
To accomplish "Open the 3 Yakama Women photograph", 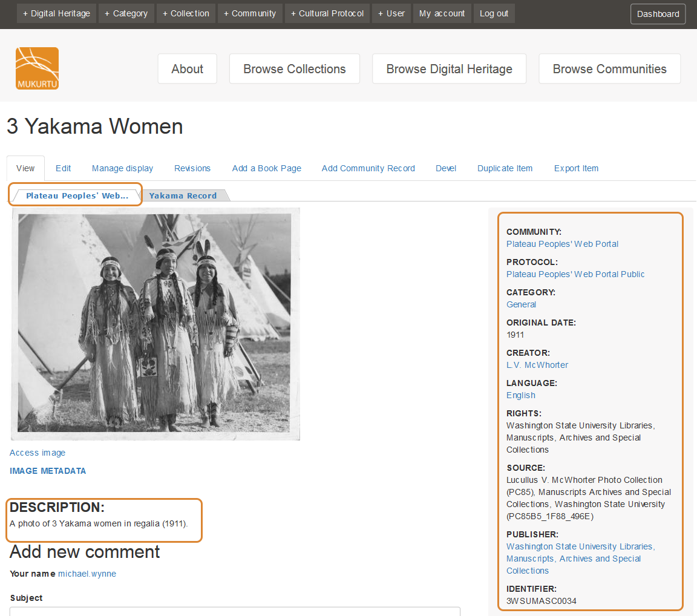I will (x=155, y=324).
